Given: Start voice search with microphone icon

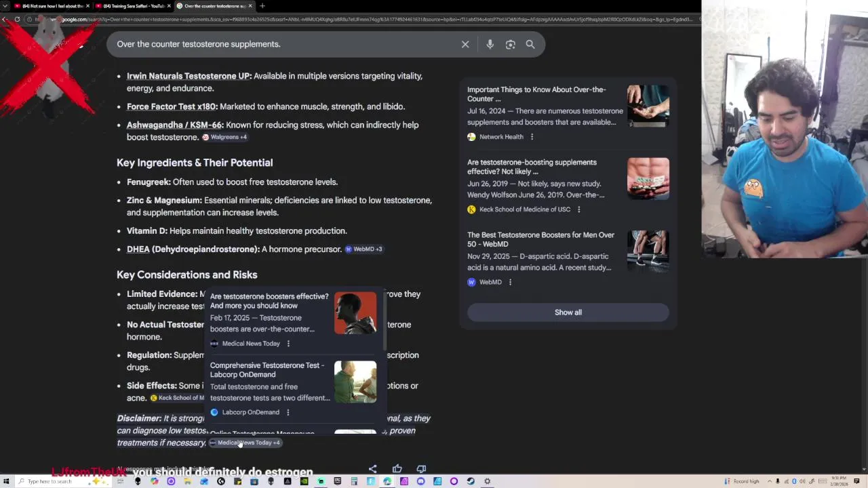Looking at the screenshot, I should coord(490,44).
